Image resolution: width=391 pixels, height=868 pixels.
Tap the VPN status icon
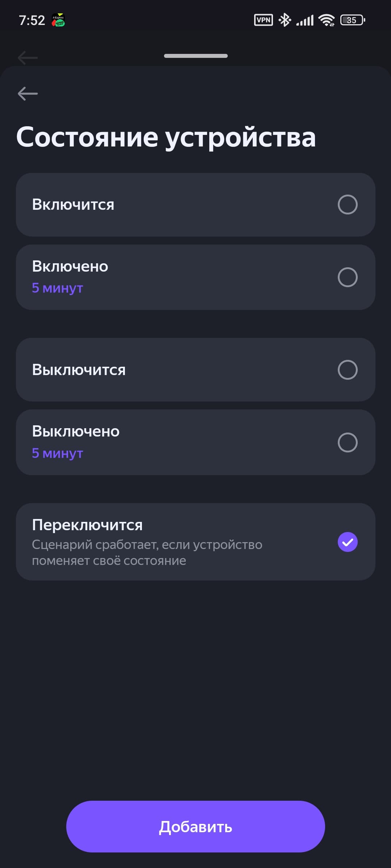pos(263,20)
